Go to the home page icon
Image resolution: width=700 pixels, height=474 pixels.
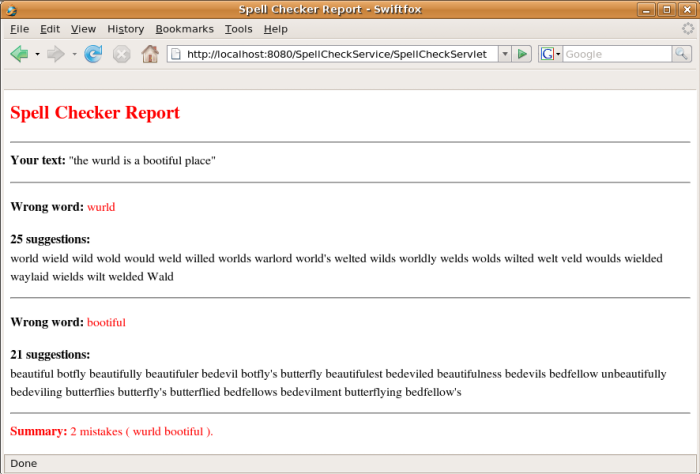coord(150,54)
